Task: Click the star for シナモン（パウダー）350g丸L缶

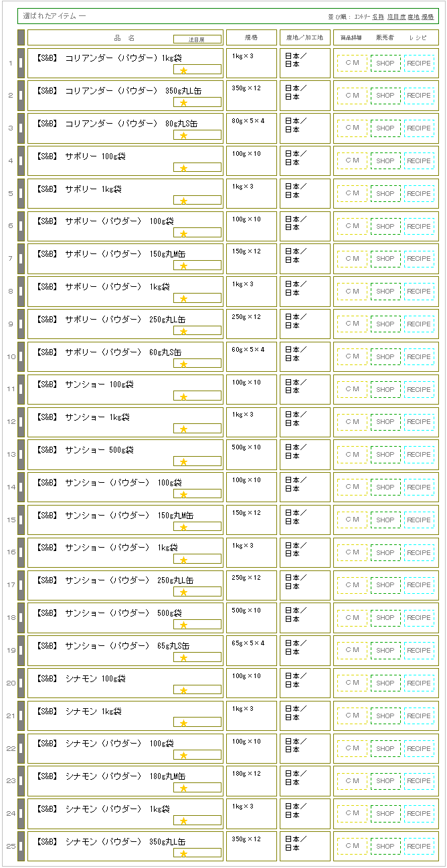Action: coord(183,853)
